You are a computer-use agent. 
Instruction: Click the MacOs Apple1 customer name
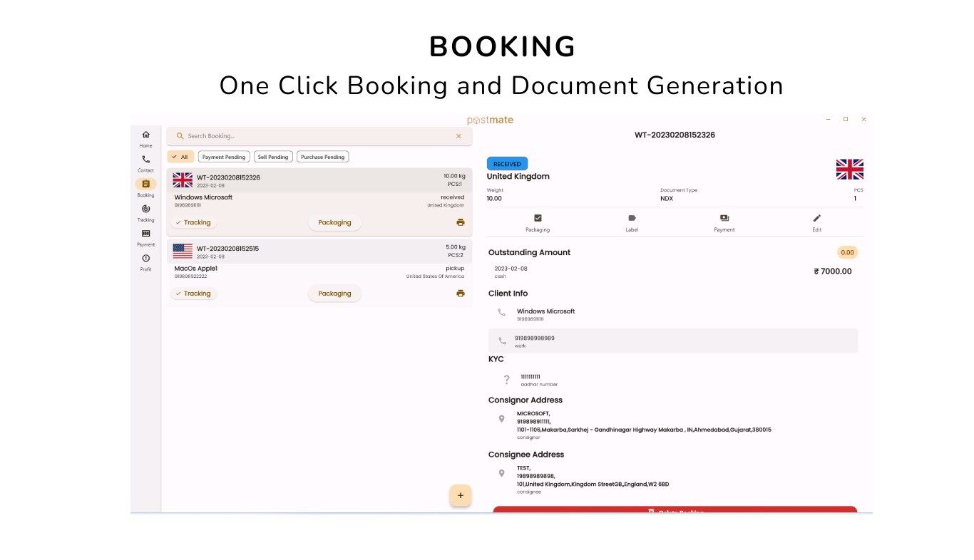196,269
